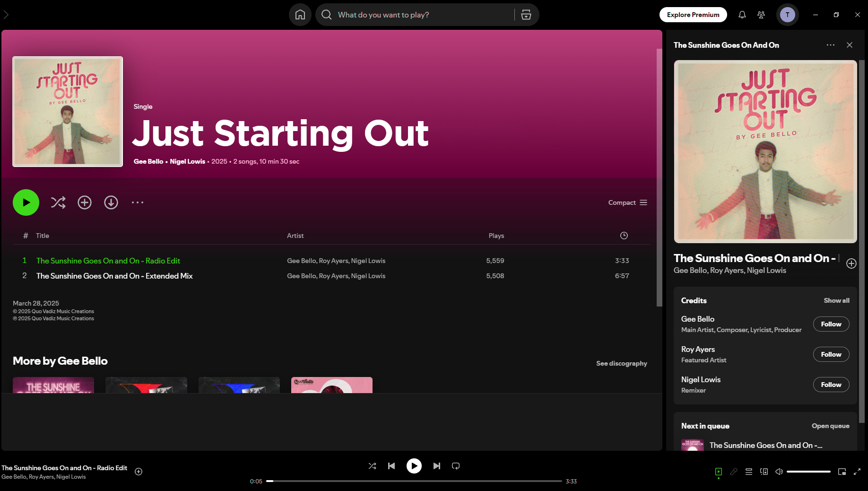Open the miniplayer icon
868x491 pixels.
[x=842, y=472]
